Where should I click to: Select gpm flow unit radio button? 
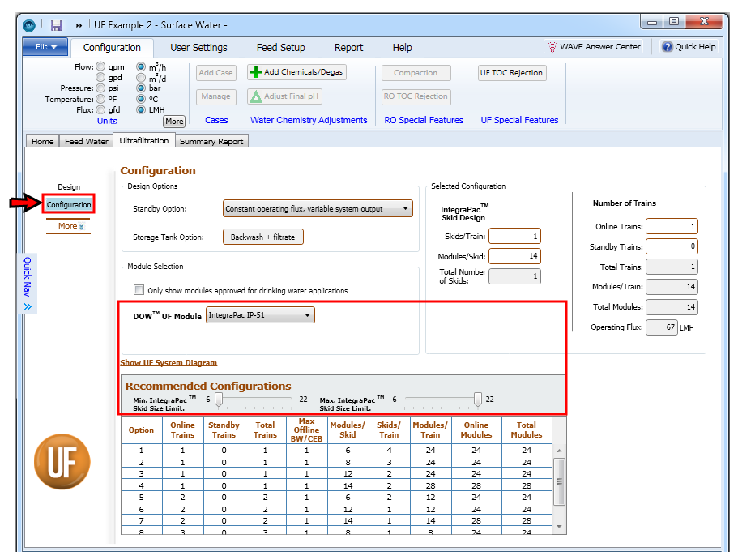[100, 67]
